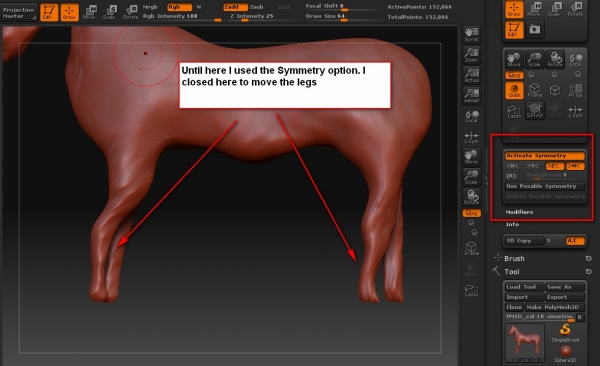Toggle Local in the Transform palette

575,59
